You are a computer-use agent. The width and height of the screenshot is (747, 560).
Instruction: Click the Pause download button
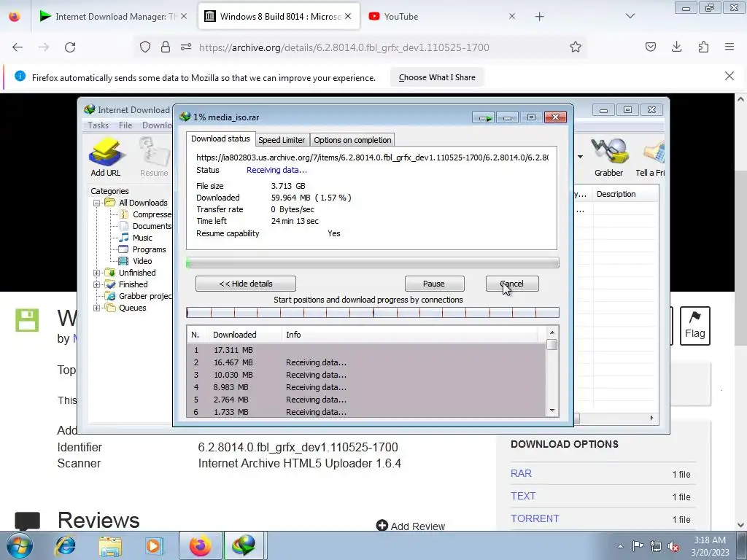coord(434,284)
